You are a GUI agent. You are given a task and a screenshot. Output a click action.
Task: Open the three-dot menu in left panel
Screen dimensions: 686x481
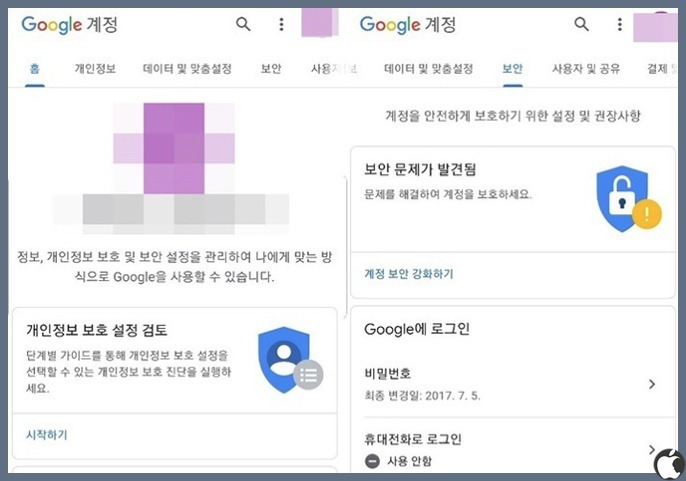click(281, 24)
